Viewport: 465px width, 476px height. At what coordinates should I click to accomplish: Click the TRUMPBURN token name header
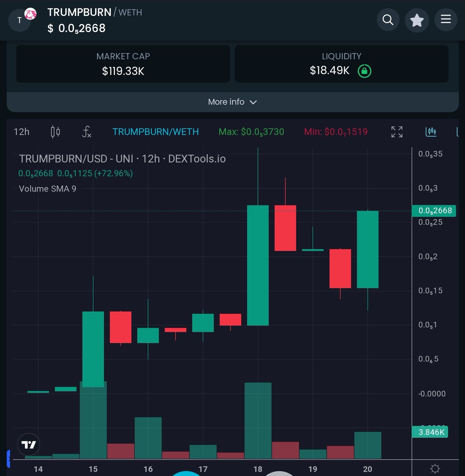click(x=79, y=12)
